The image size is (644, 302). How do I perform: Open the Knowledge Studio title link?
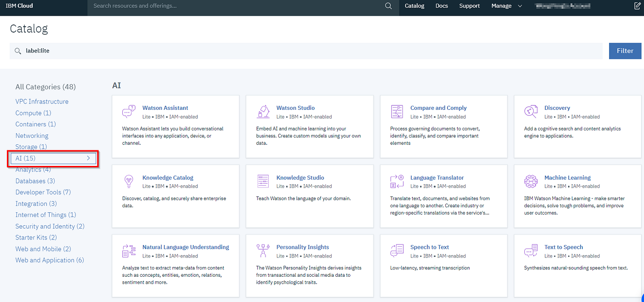300,177
